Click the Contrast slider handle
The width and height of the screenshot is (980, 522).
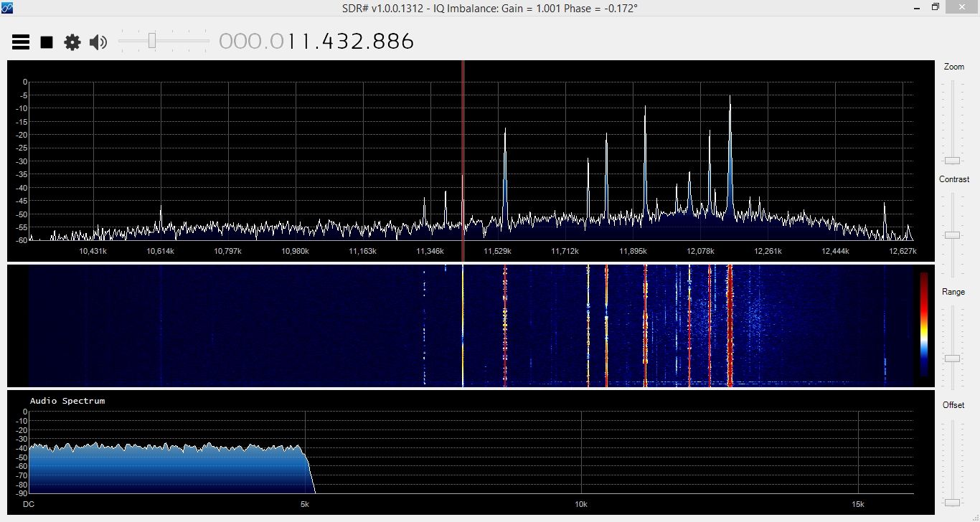(x=952, y=234)
